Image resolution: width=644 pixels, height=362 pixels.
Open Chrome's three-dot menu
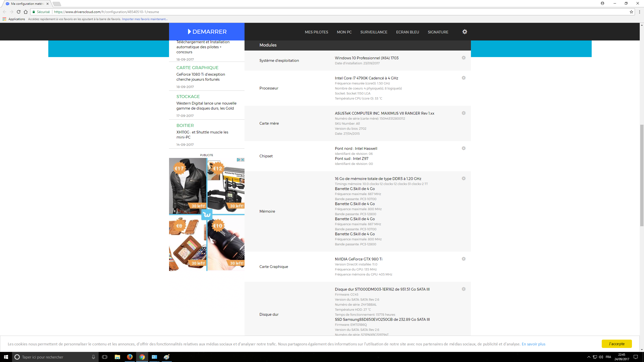(639, 12)
